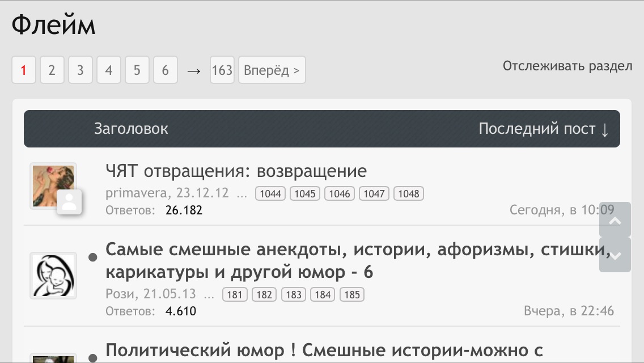Sort by the Заголовок column header
The image size is (644, 363).
click(x=131, y=129)
